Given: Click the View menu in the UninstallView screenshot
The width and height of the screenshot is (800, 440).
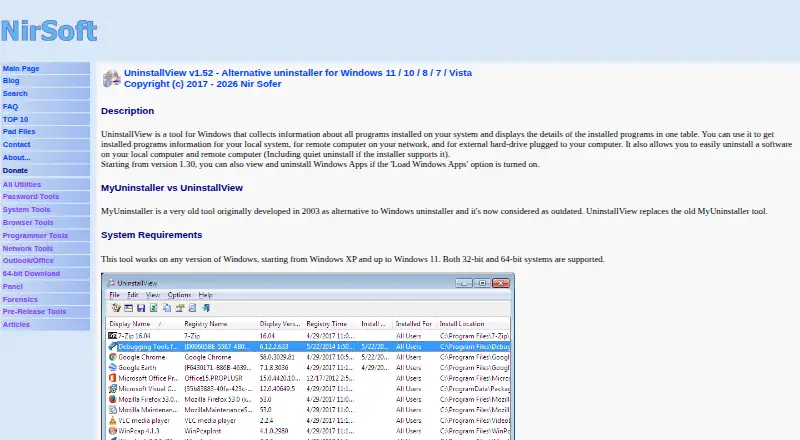Looking at the screenshot, I should click(153, 295).
